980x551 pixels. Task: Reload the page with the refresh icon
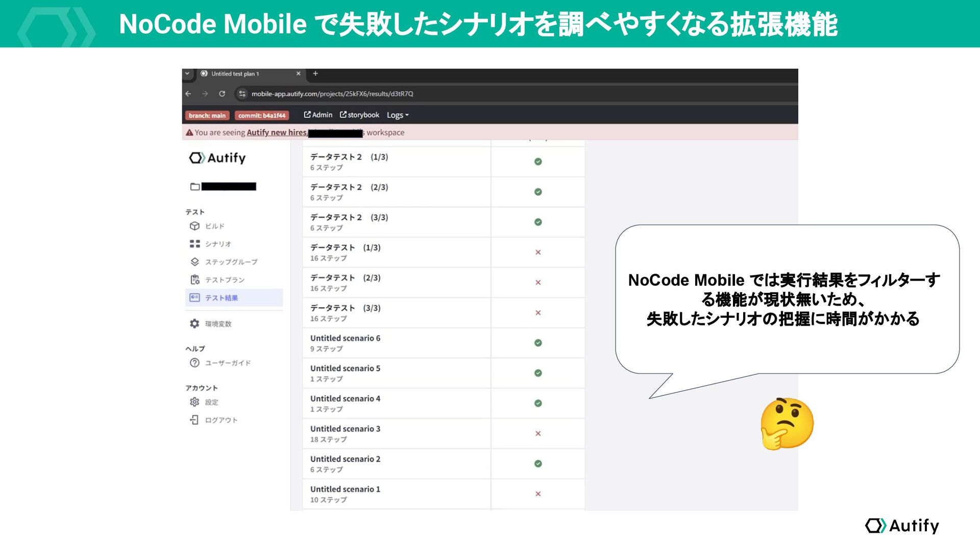tap(222, 94)
